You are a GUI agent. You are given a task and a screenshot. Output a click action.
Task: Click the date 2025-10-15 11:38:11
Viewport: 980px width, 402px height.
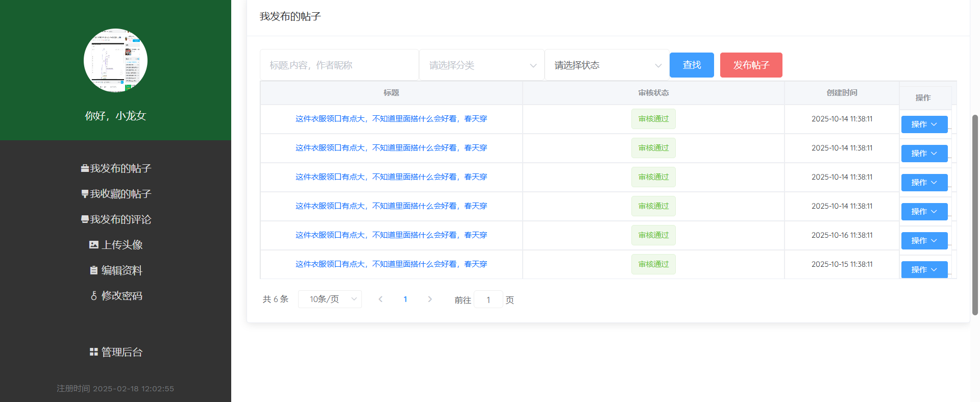(842, 264)
